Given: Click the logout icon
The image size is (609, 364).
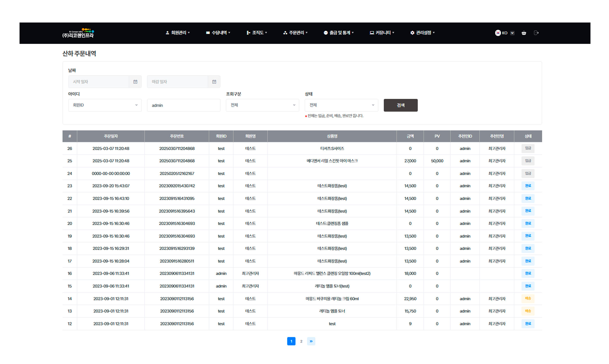Looking at the screenshot, I should pos(536,33).
